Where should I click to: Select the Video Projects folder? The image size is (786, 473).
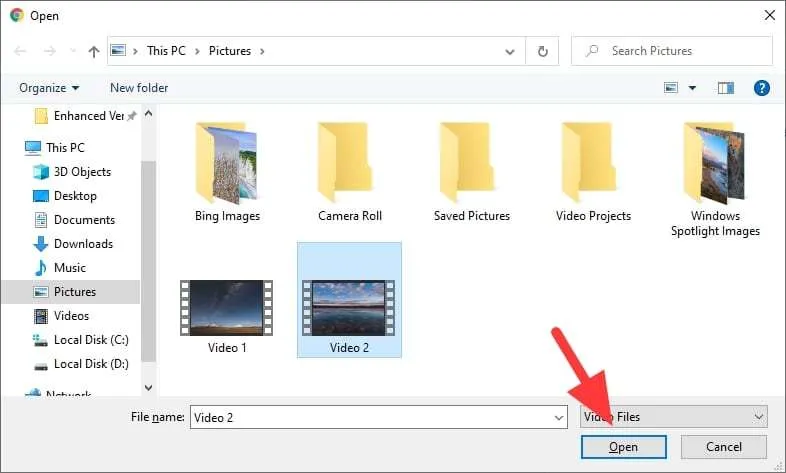pyautogui.click(x=594, y=172)
